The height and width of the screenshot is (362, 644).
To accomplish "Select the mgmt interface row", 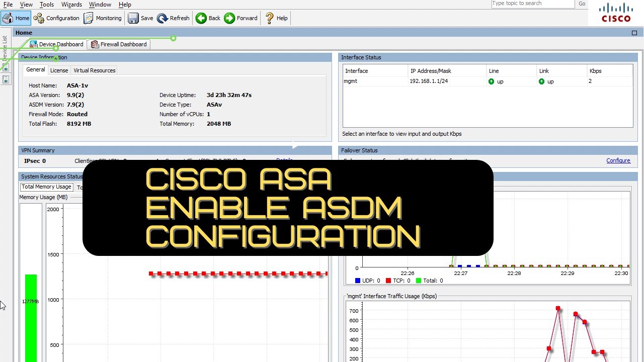I will (488, 81).
